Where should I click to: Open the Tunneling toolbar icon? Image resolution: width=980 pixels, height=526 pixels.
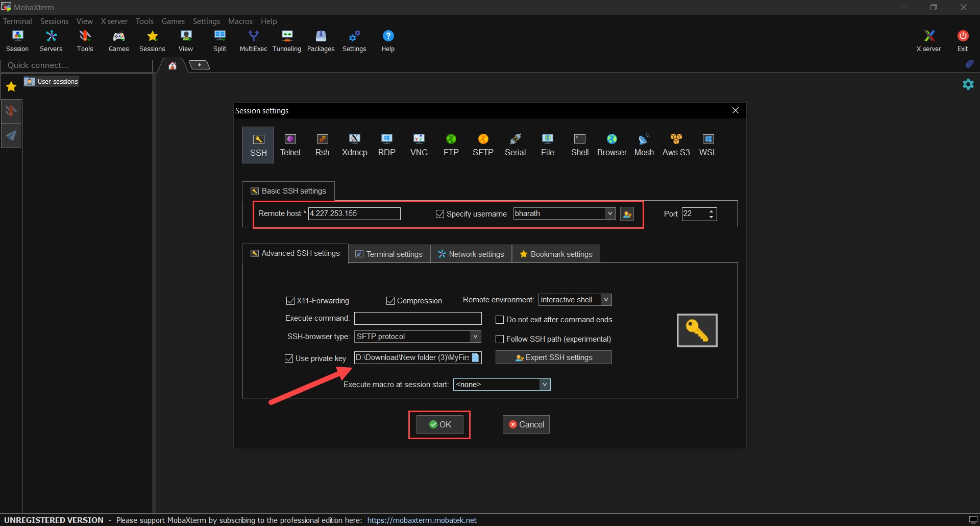click(287, 41)
